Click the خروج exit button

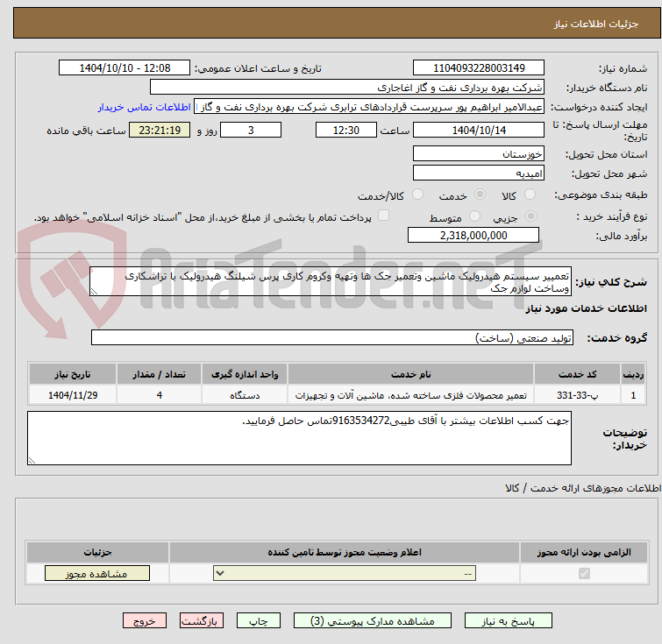[145, 621]
